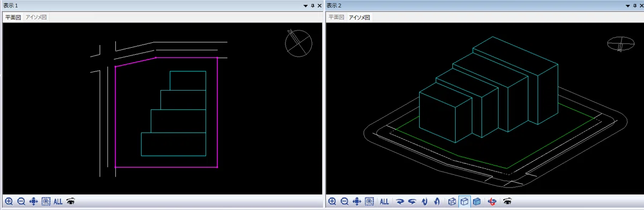644x210 pixels.
Task: Select the pan tool in 表示 1
Action: click(34, 201)
